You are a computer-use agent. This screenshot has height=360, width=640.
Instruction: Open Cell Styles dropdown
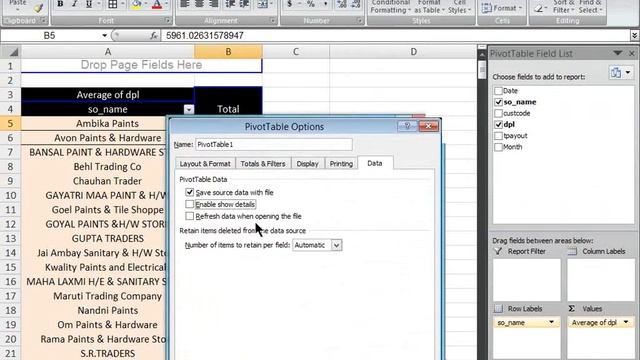460,7
